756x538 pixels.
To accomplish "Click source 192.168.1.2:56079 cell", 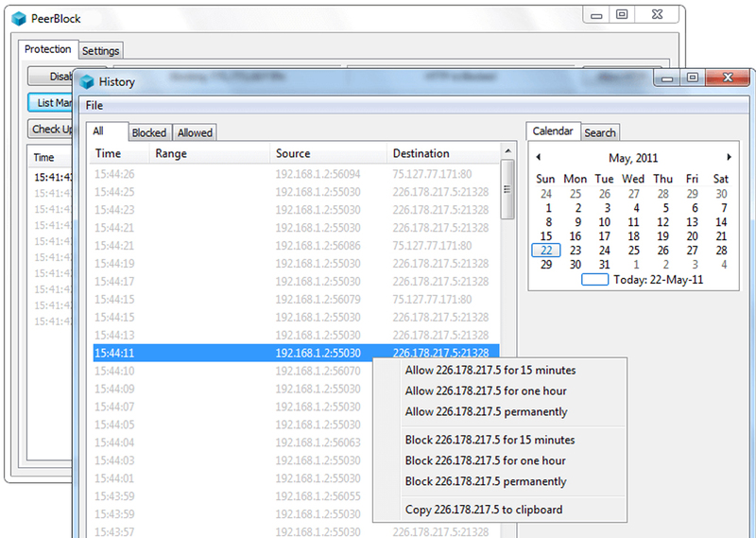I will pos(318,299).
